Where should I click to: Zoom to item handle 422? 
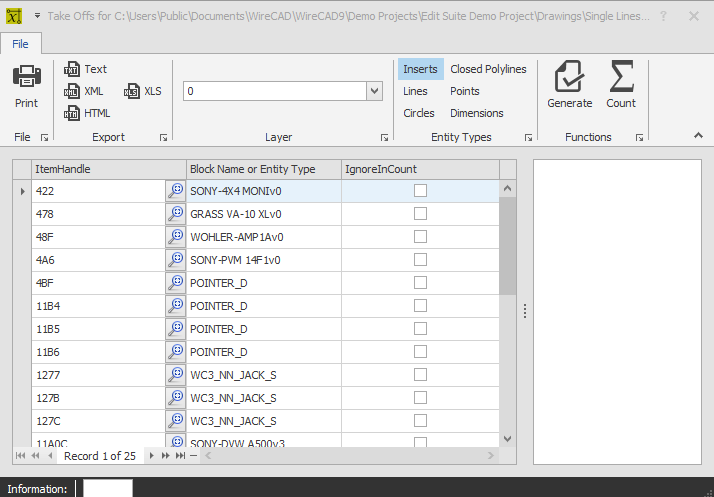[175, 191]
